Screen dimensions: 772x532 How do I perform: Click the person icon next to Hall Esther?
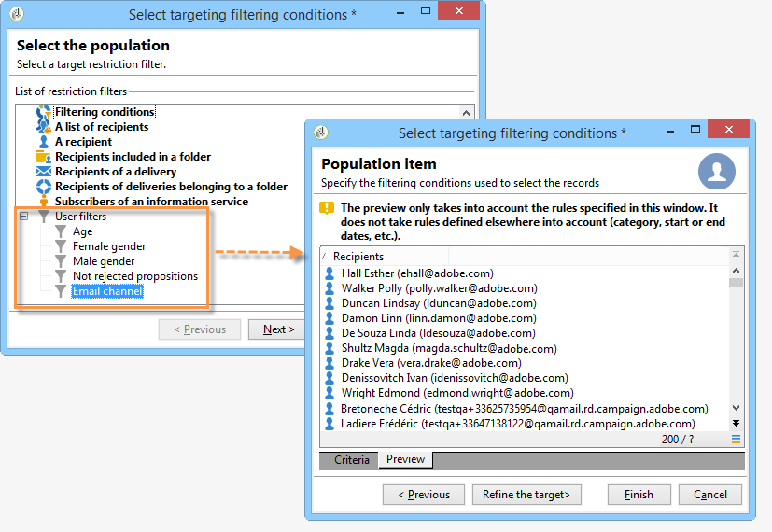[330, 273]
